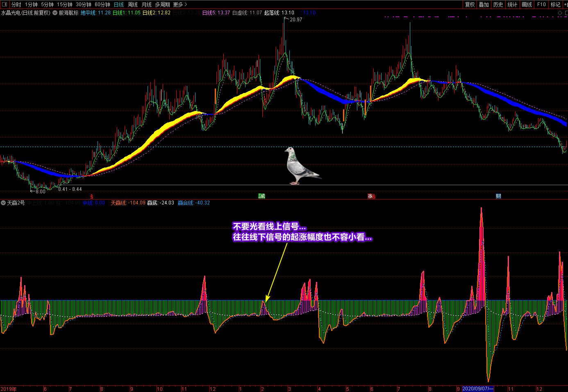Expand the 更多 timeframe options

click(180, 5)
